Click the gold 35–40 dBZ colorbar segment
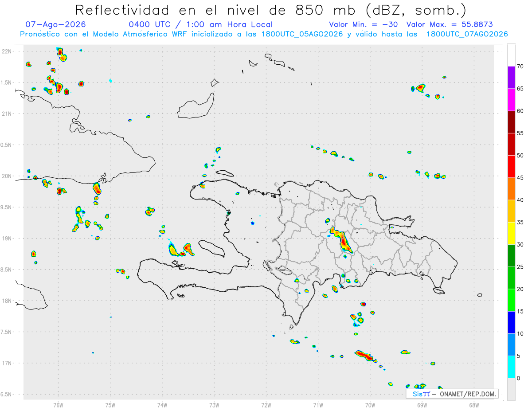Screen dimensions: 532x411 [x=511, y=211]
